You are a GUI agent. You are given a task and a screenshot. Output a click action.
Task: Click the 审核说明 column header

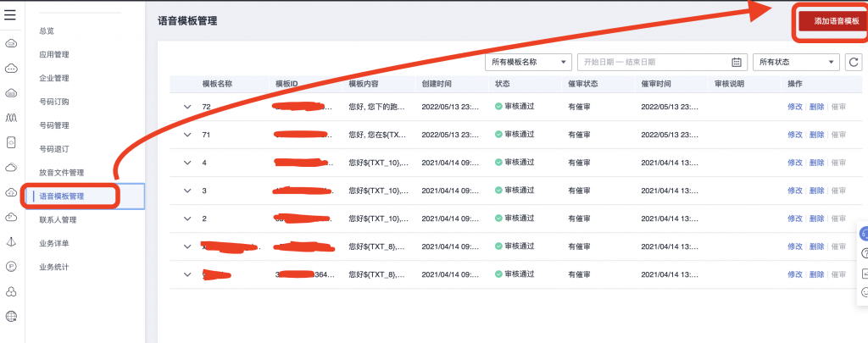point(729,84)
